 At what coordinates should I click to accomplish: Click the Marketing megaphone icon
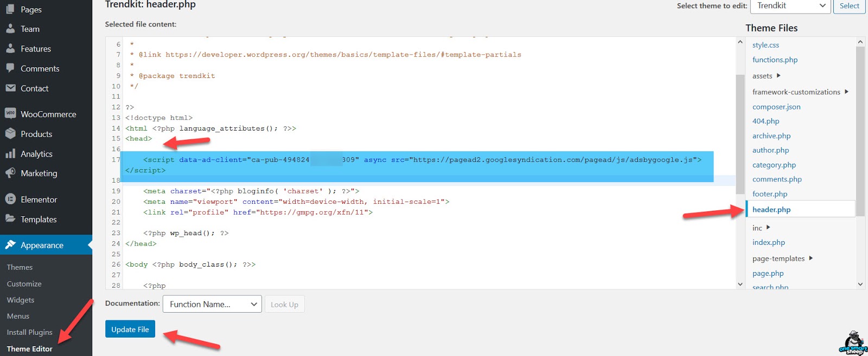pos(10,173)
